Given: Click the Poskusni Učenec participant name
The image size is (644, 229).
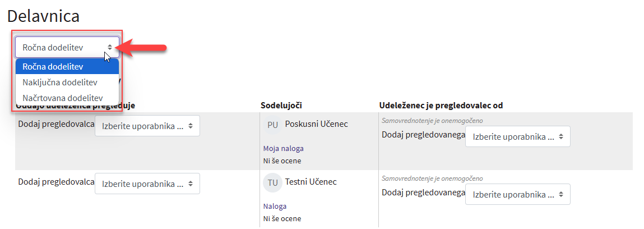Looking at the screenshot, I should tap(316, 123).
